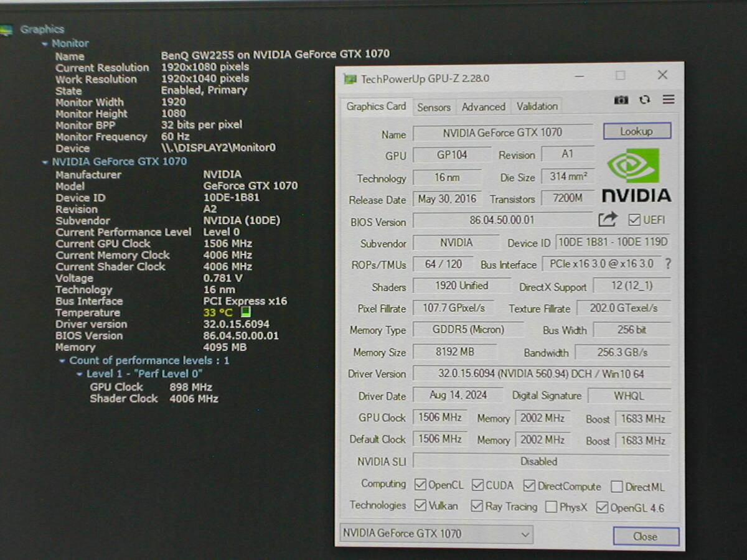Click the NVIDIA SLI Disabled field
Image resolution: width=747 pixels, height=560 pixels.
click(542, 461)
